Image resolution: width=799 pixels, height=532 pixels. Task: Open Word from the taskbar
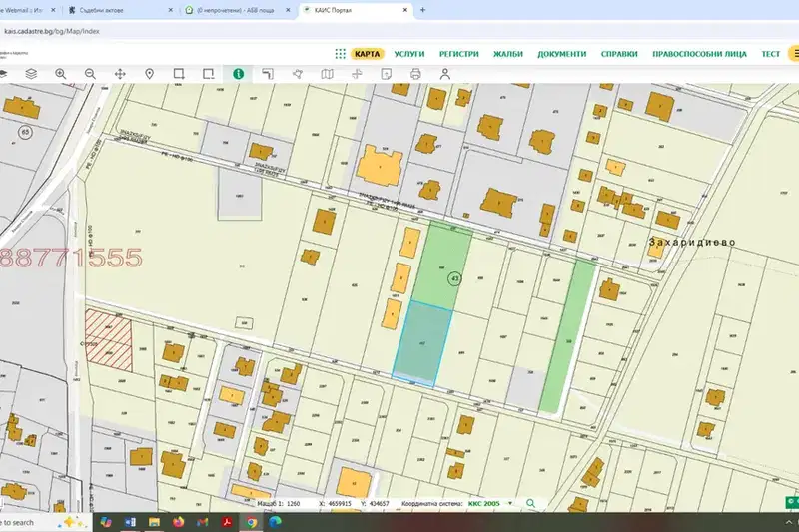coord(130,522)
